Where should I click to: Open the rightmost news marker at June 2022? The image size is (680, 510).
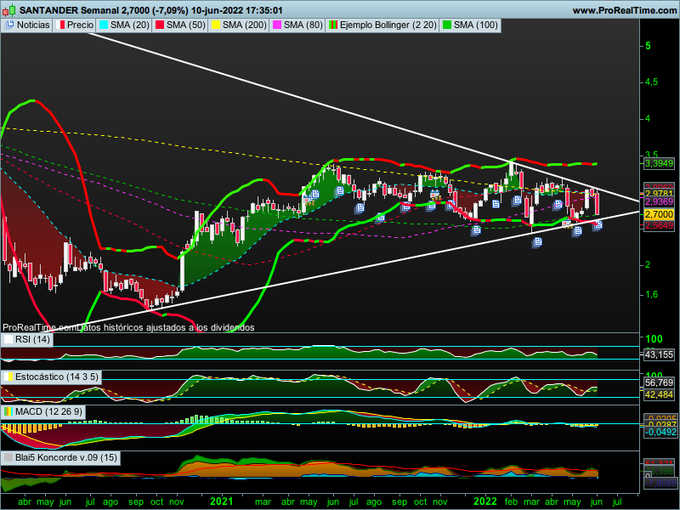point(598,225)
